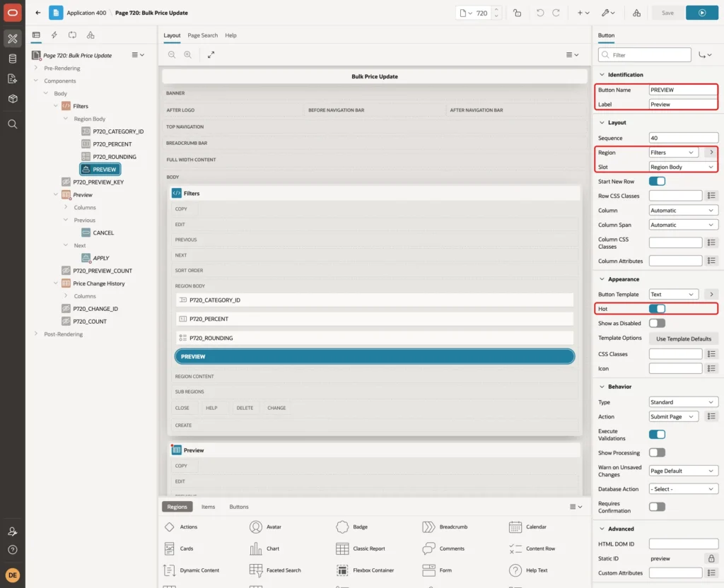
Task: Toggle Execute Validations switch
Action: (x=657, y=435)
